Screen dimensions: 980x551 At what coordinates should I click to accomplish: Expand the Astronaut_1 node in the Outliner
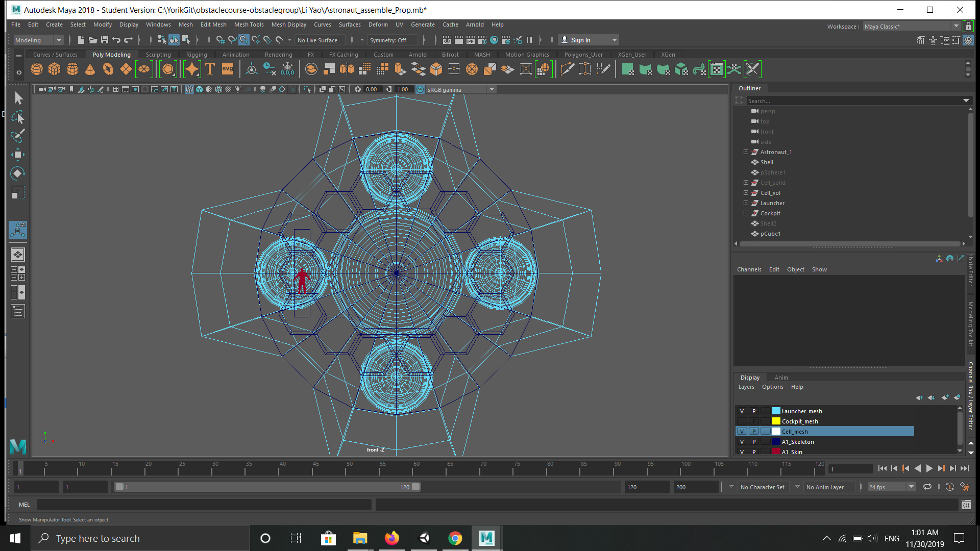tap(746, 152)
